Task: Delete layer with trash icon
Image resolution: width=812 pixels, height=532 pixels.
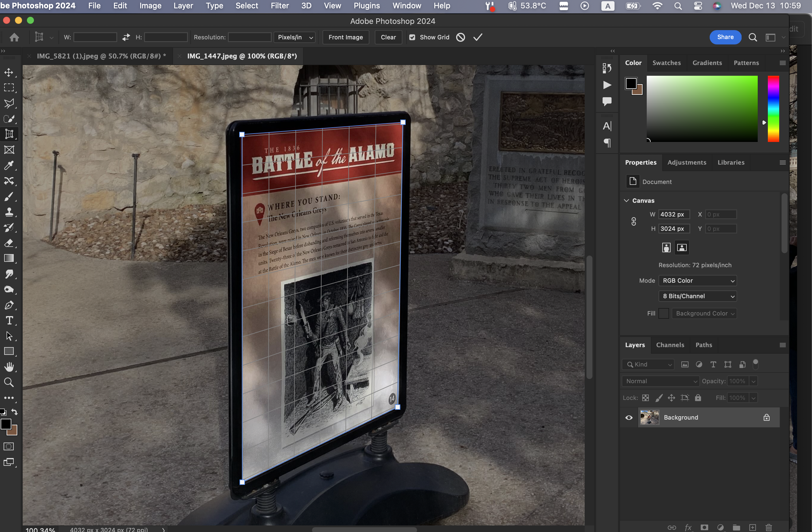Action: click(768, 527)
